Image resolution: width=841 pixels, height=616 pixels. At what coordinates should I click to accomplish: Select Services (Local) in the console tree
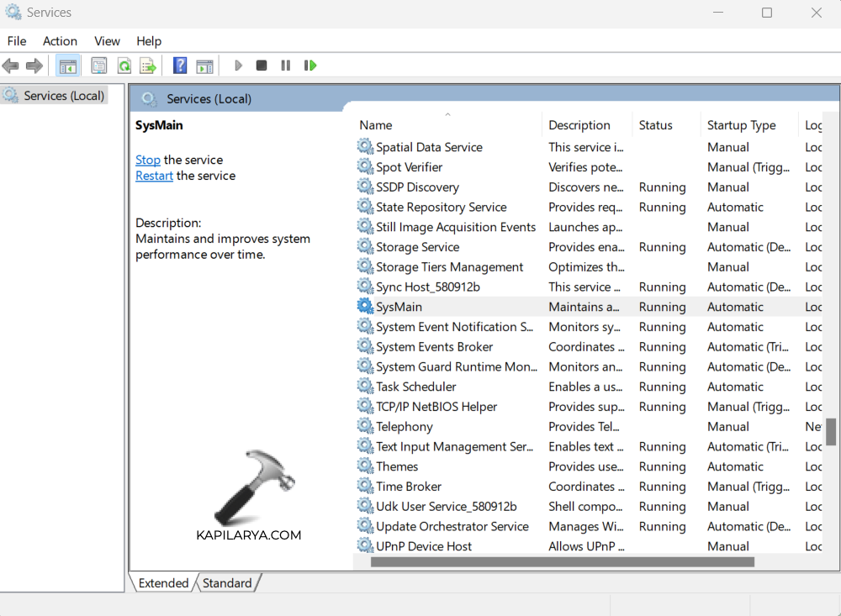pos(64,96)
